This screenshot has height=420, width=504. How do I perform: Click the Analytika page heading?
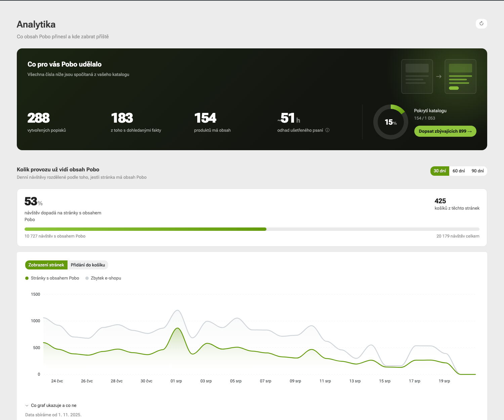(36, 24)
